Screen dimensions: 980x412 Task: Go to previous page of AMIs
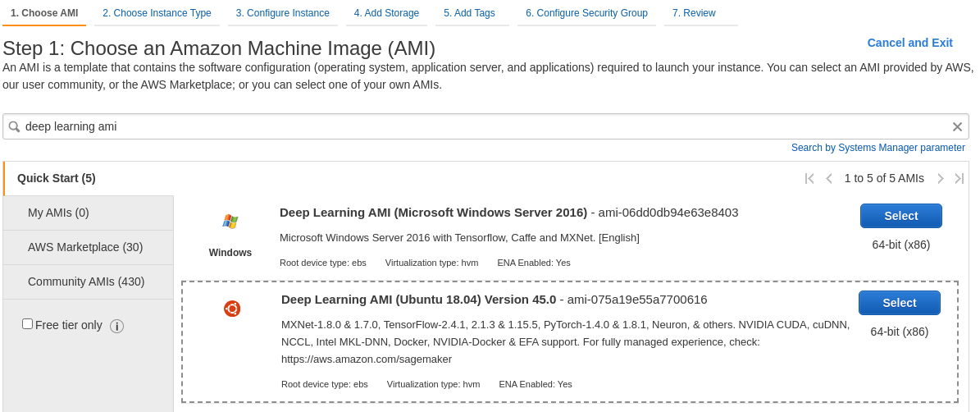pyautogui.click(x=829, y=178)
